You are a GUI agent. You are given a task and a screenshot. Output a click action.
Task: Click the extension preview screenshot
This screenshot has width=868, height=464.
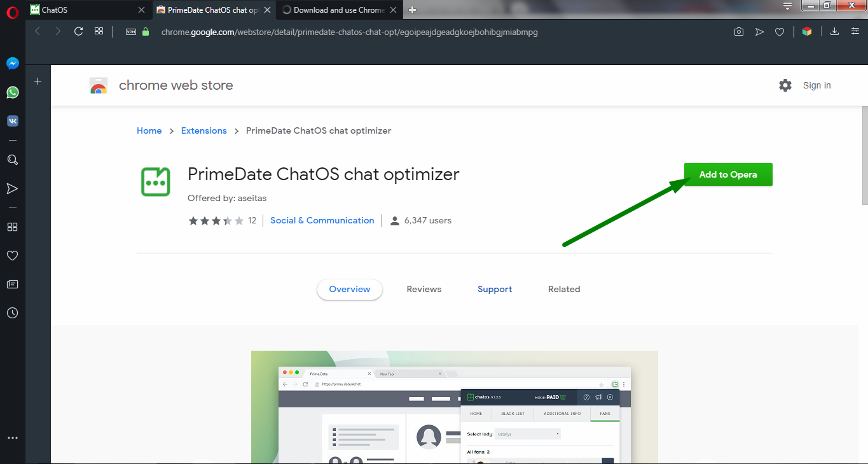(455, 407)
